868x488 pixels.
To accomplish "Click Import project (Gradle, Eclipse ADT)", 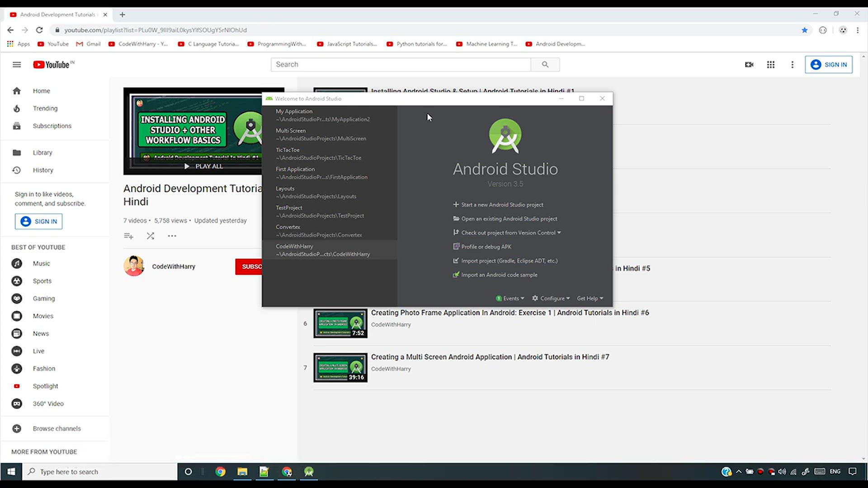I will [x=505, y=261].
